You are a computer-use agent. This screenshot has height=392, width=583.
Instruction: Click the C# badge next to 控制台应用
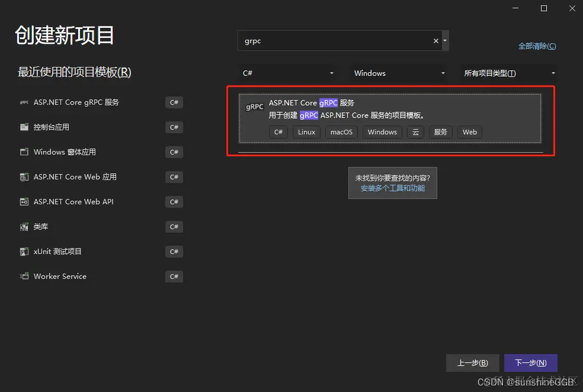click(174, 127)
